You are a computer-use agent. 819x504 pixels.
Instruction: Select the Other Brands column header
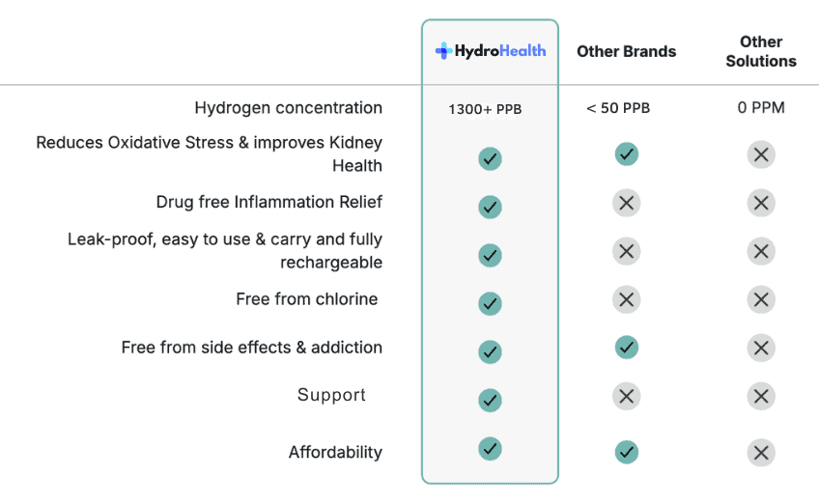pos(626,51)
